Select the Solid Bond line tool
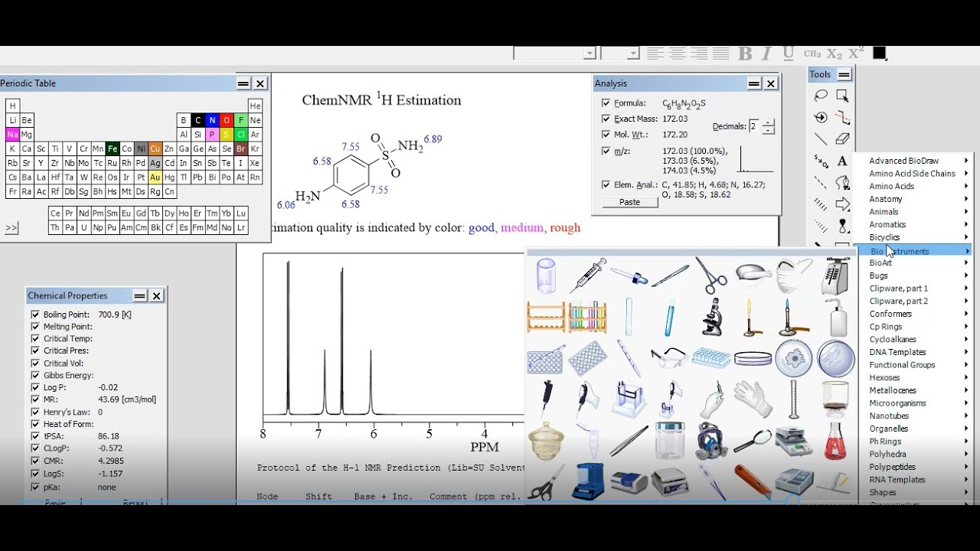The width and height of the screenshot is (980, 551). [x=821, y=139]
